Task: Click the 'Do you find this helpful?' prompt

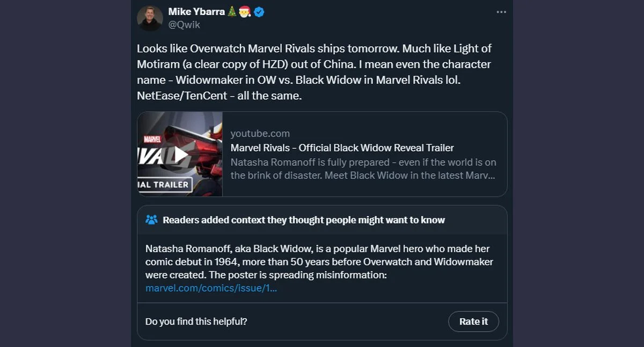Action: (196, 321)
